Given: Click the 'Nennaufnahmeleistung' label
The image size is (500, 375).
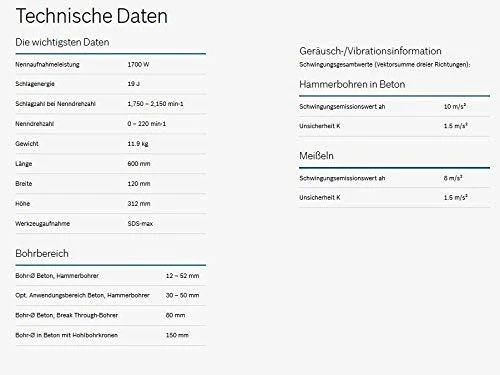Looking at the screenshot, I should click(x=47, y=64).
